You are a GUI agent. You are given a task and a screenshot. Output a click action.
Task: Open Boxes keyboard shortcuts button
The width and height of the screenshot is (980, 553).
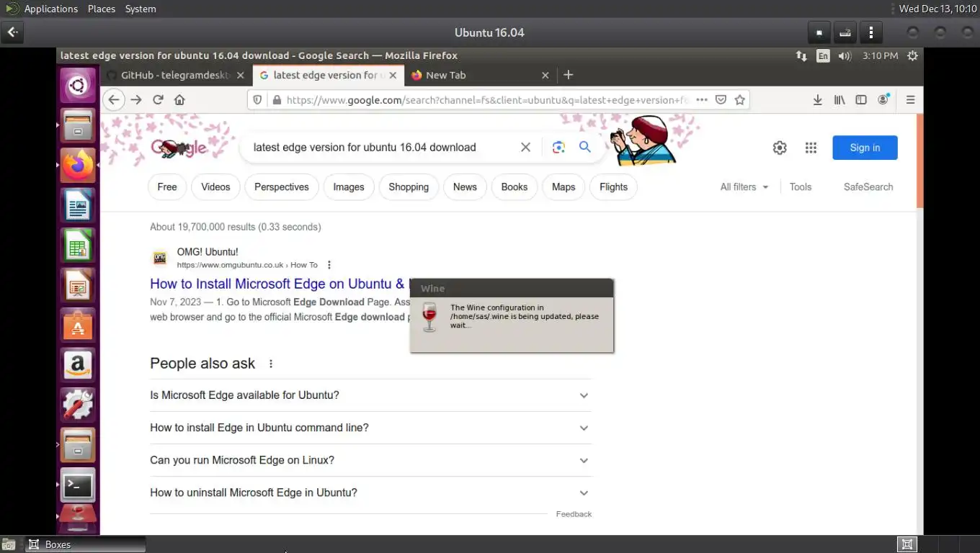(845, 32)
